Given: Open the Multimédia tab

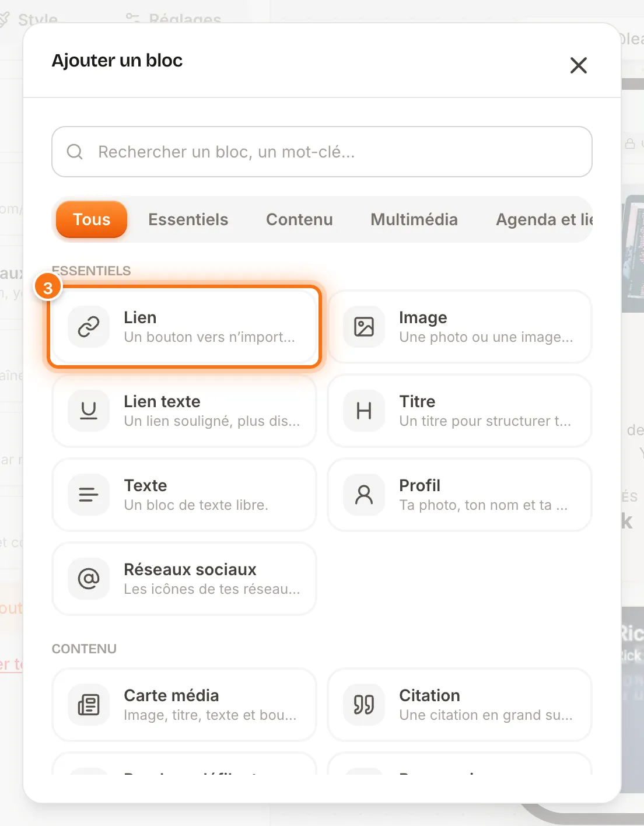Looking at the screenshot, I should tap(414, 219).
